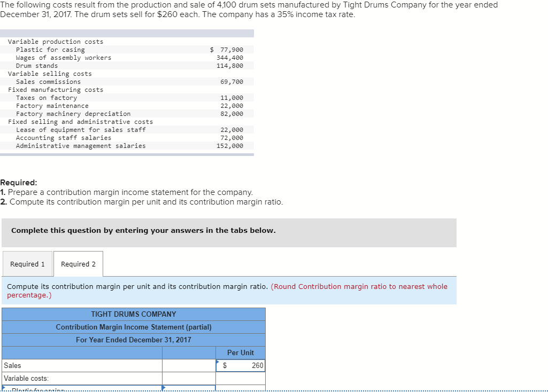The width and height of the screenshot is (548, 392).
Task: Click the Drum stands row label
Action: pos(37,66)
